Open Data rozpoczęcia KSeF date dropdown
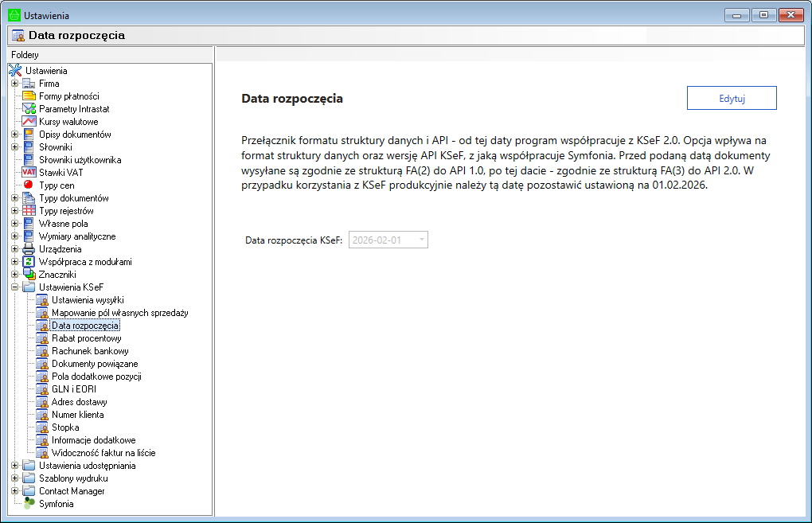This screenshot has width=812, height=523. tap(421, 240)
